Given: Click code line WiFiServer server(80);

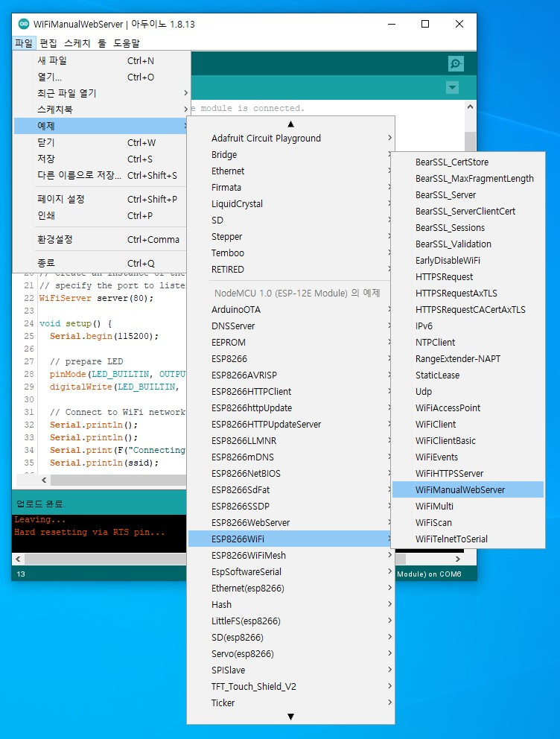Looking at the screenshot, I should pos(96,298).
